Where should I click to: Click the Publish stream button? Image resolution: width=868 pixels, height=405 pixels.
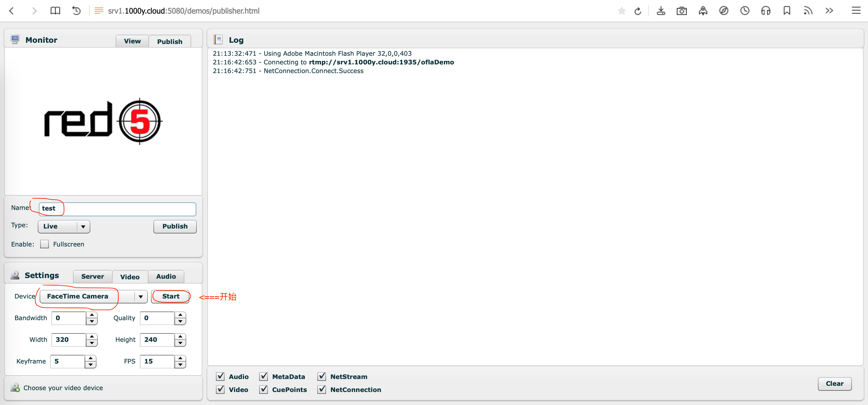(x=175, y=226)
